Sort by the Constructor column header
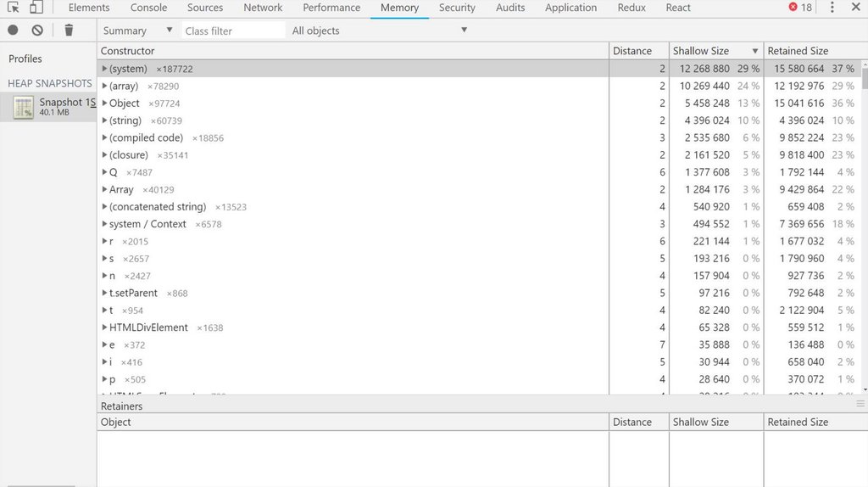 353,50
